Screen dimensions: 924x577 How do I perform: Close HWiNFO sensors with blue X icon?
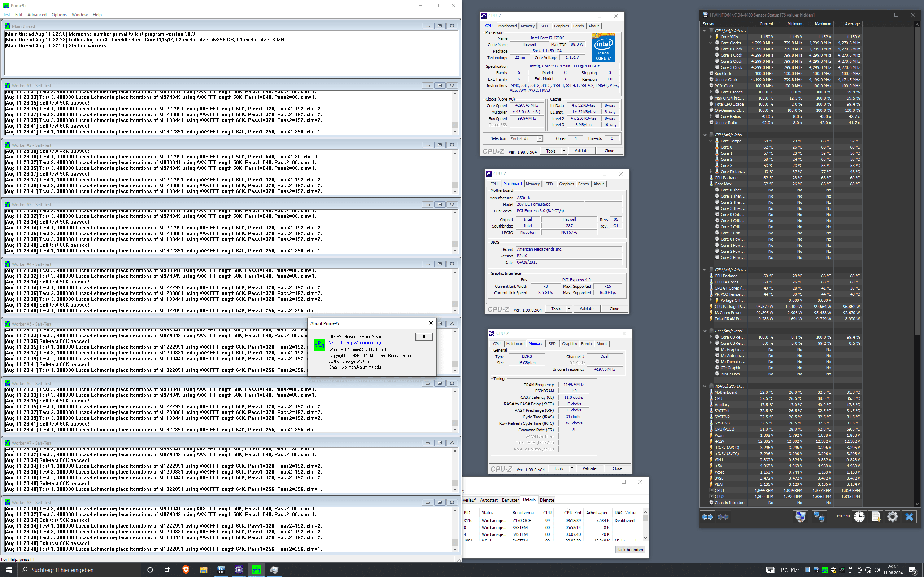pyautogui.click(x=909, y=517)
